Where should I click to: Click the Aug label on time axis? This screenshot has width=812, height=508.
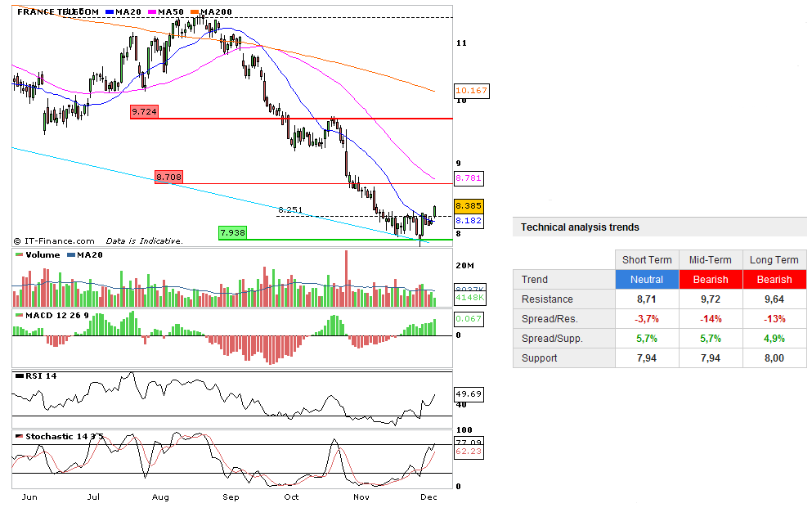(x=160, y=497)
